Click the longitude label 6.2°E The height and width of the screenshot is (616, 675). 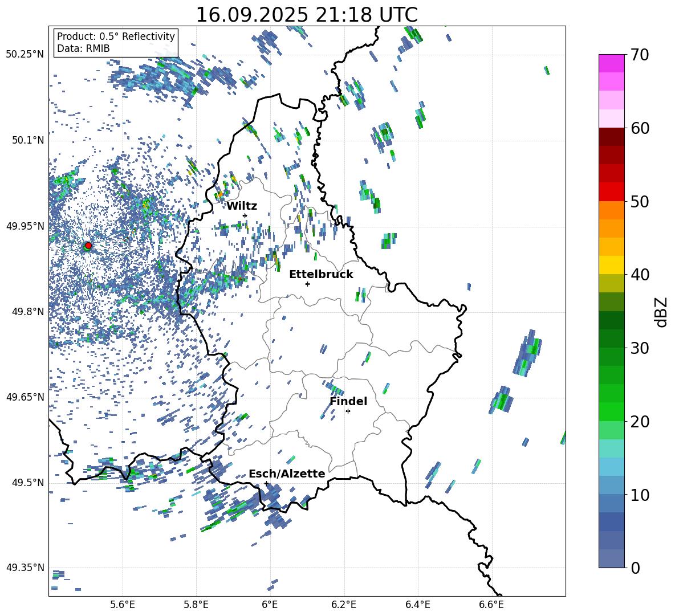(x=344, y=605)
